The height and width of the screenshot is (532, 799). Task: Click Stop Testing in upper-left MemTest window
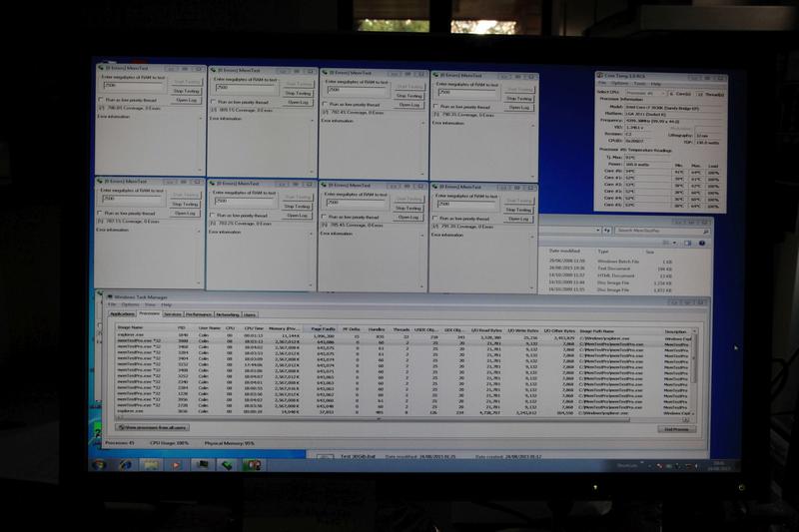click(186, 91)
